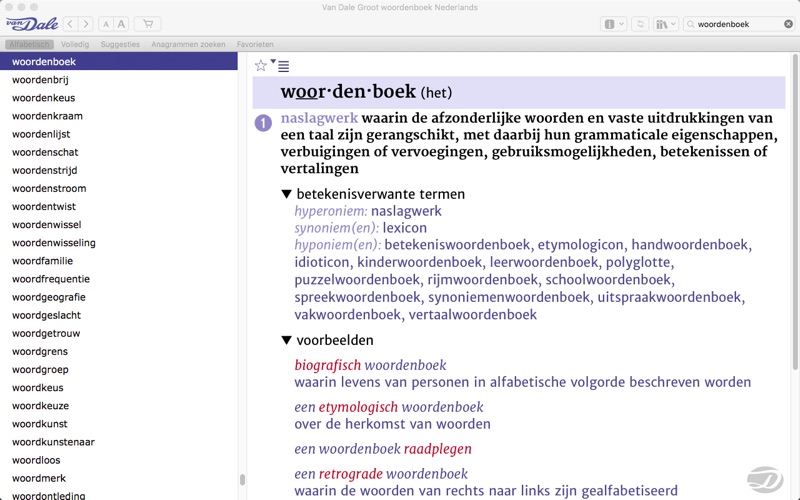Click the sidebar divider handle
Image resolution: width=800 pixels, height=500 pixels.
pos(242,480)
